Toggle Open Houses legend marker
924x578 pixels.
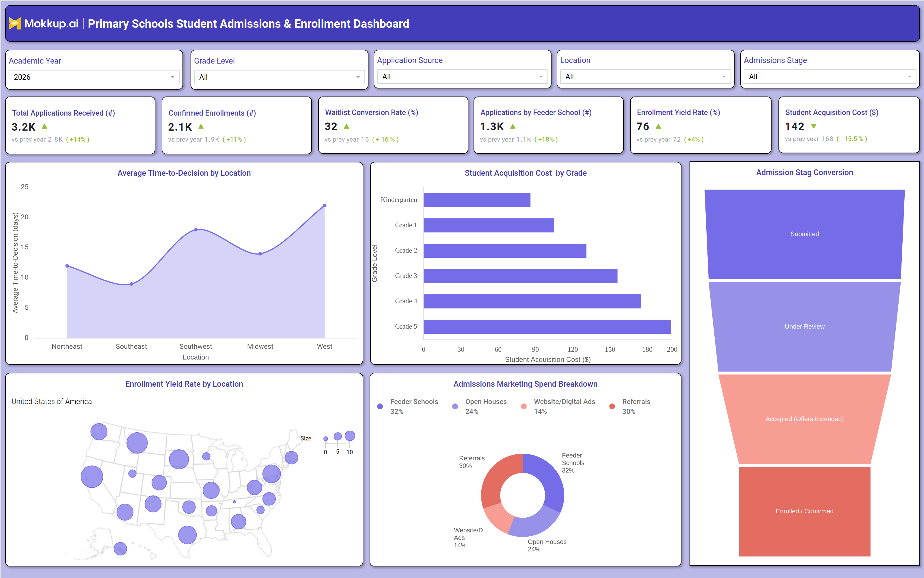coord(455,406)
